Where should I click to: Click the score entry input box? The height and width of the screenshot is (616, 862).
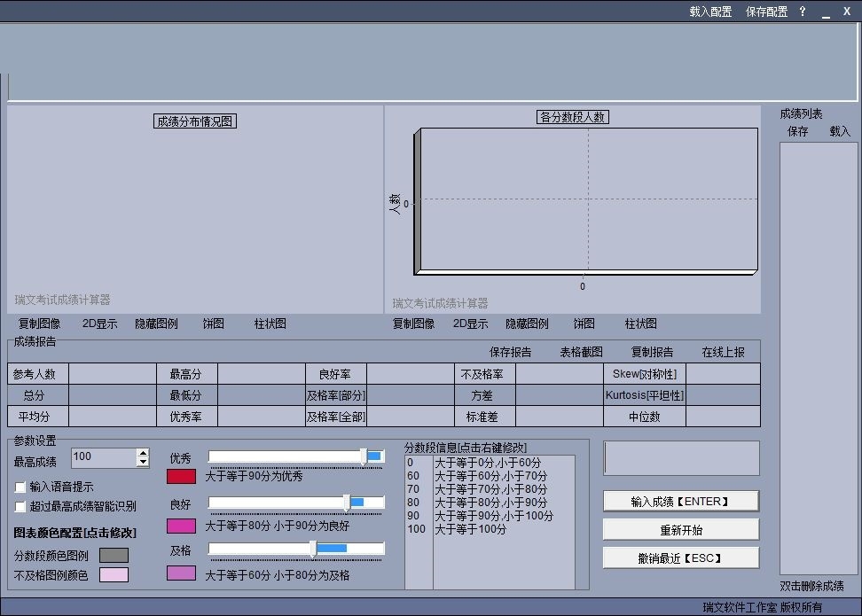680,458
